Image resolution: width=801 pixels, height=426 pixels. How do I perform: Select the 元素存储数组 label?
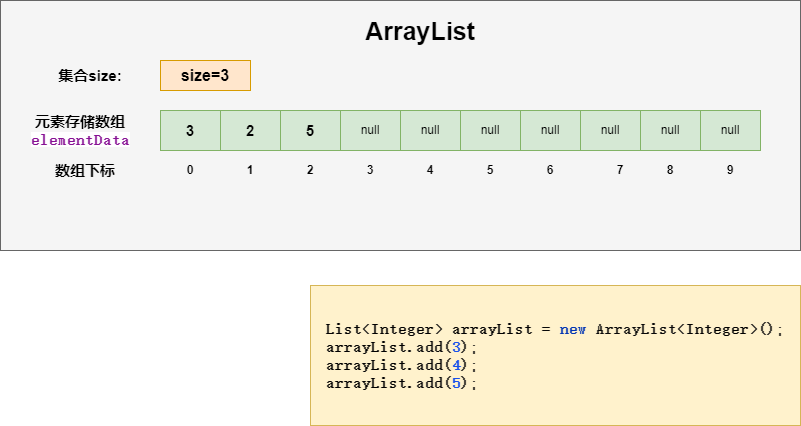coord(80,122)
